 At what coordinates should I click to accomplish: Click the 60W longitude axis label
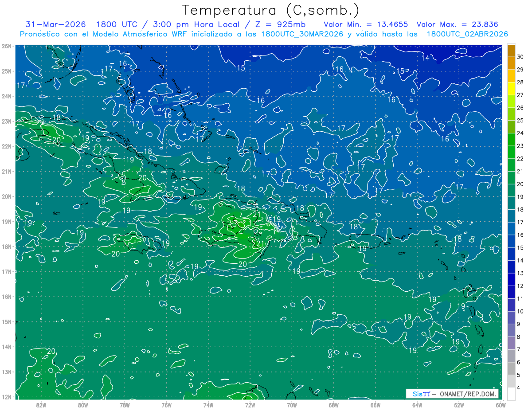coord(501,405)
